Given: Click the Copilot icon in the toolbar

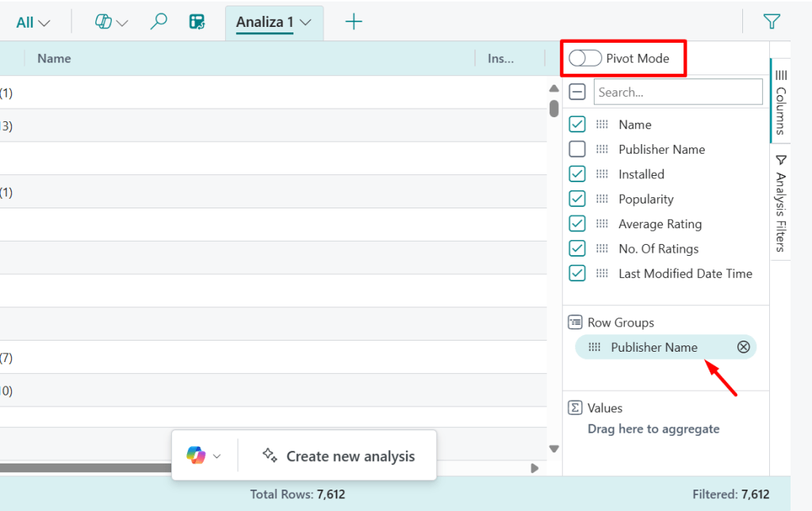Looking at the screenshot, I should [x=103, y=22].
